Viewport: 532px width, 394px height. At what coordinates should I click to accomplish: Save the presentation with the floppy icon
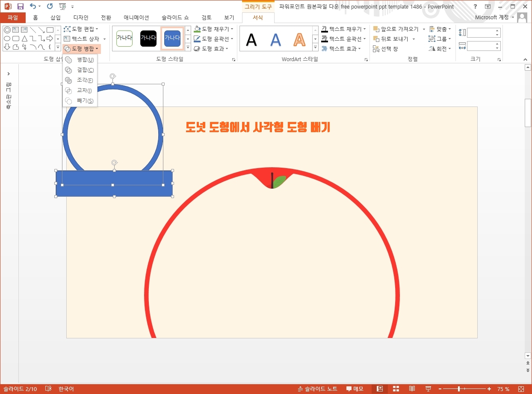pyautogui.click(x=20, y=6)
